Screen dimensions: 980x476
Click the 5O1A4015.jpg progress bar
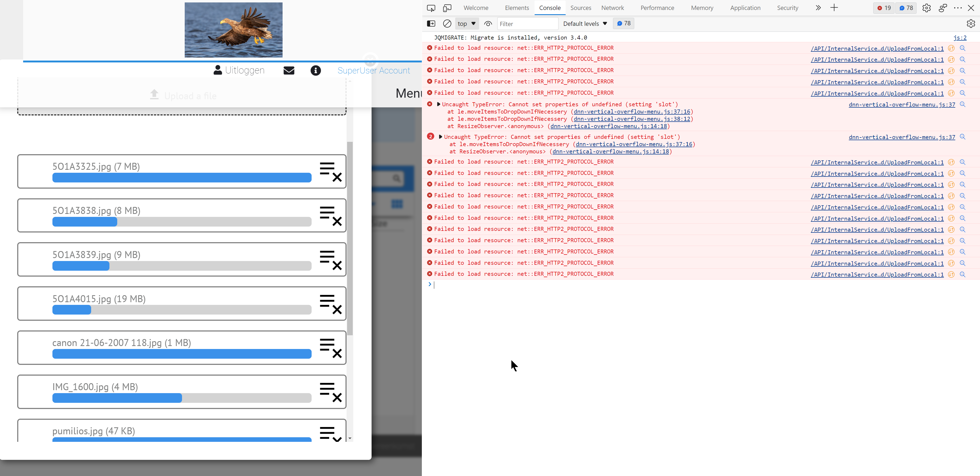point(181,310)
